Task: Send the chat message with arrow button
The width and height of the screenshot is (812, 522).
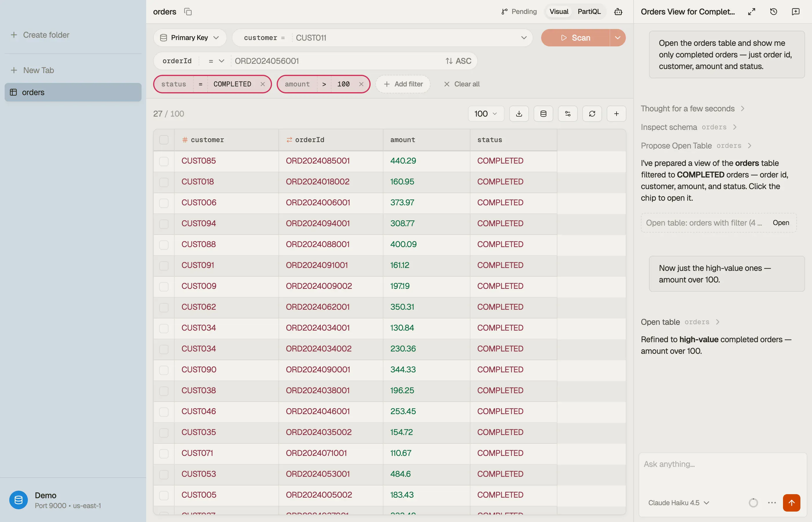Action: pos(792,503)
